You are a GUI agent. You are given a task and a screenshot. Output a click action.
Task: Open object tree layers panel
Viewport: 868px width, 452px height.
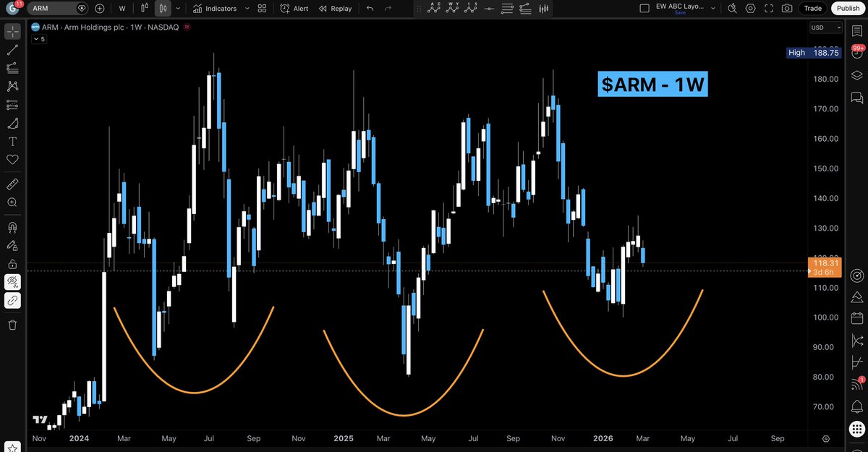tap(857, 75)
